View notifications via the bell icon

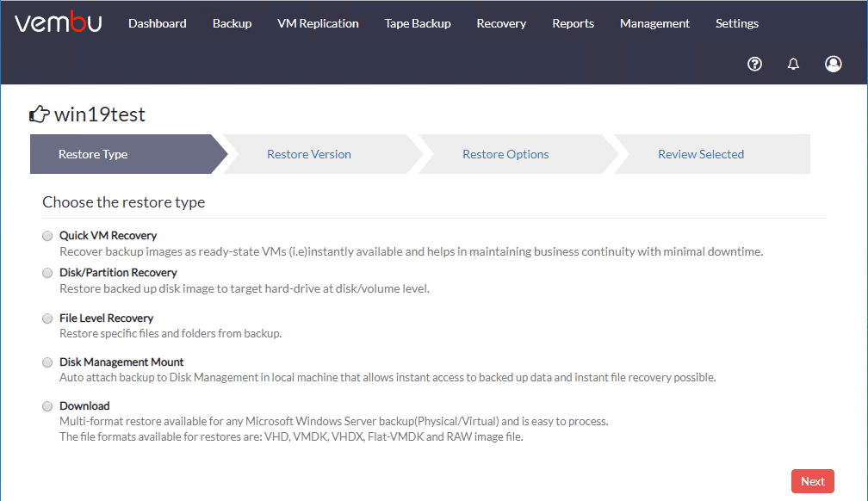(x=793, y=64)
